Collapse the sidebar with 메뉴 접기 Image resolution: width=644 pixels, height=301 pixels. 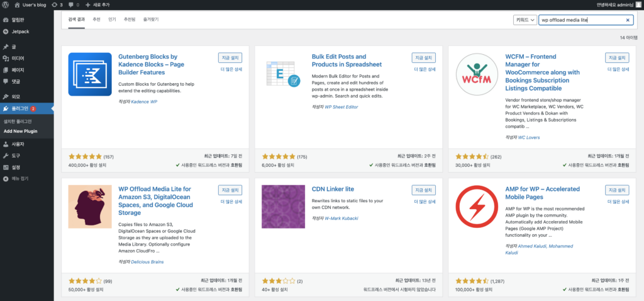tap(26, 179)
